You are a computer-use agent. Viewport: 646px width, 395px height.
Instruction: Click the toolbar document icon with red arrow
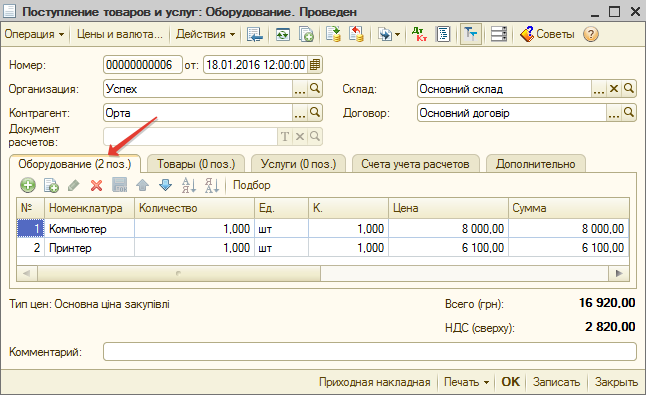[356, 34]
